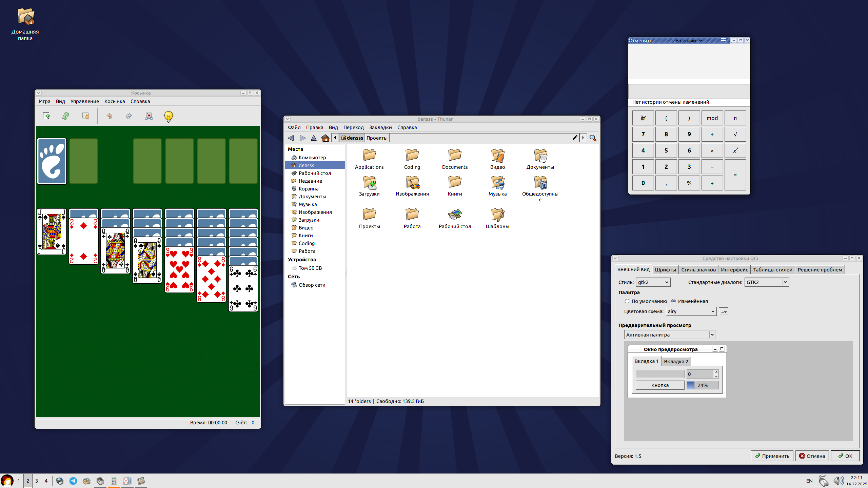Click the 24% progress bar preview
This screenshot has height=488, width=868.
702,385
